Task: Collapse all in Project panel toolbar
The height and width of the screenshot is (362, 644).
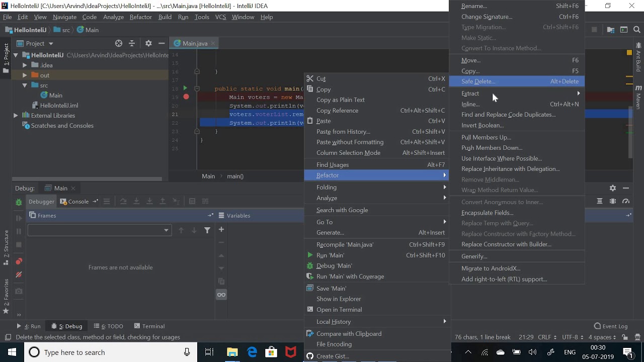Action: pos(132,43)
